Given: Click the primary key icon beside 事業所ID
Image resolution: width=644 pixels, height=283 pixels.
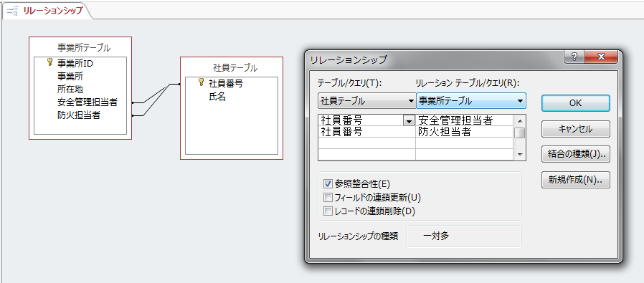Looking at the screenshot, I should 50,62.
